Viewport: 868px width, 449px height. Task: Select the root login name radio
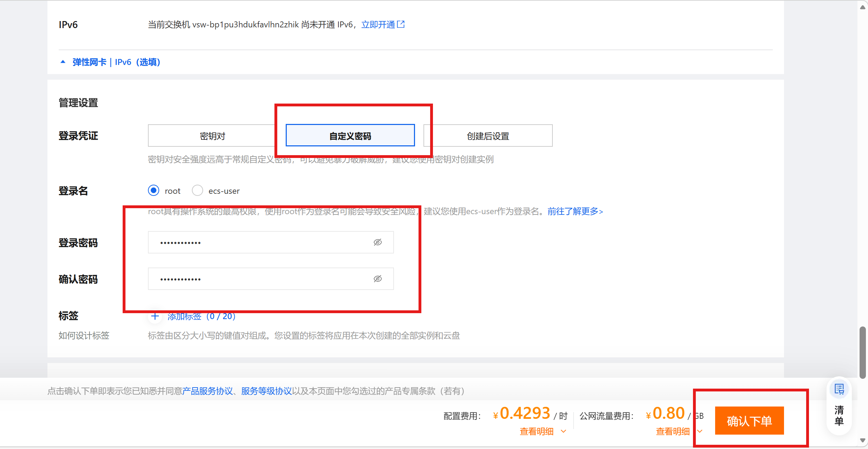[x=154, y=191]
